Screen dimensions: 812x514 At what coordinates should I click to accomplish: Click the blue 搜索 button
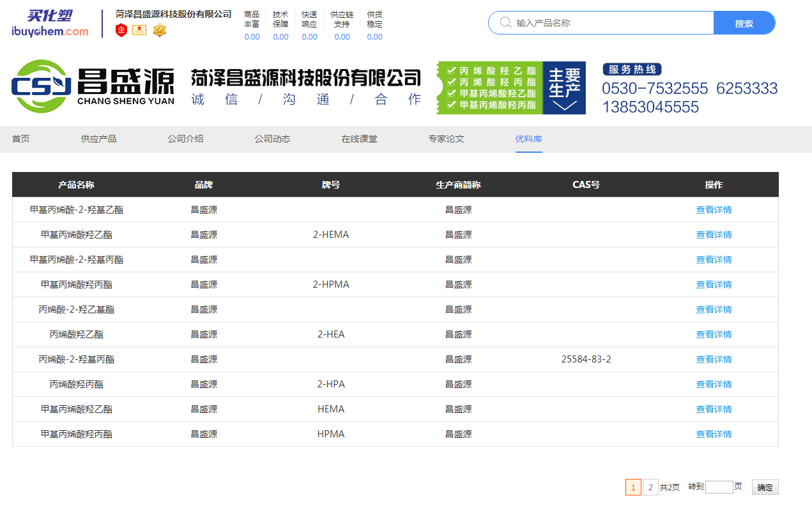click(x=744, y=22)
